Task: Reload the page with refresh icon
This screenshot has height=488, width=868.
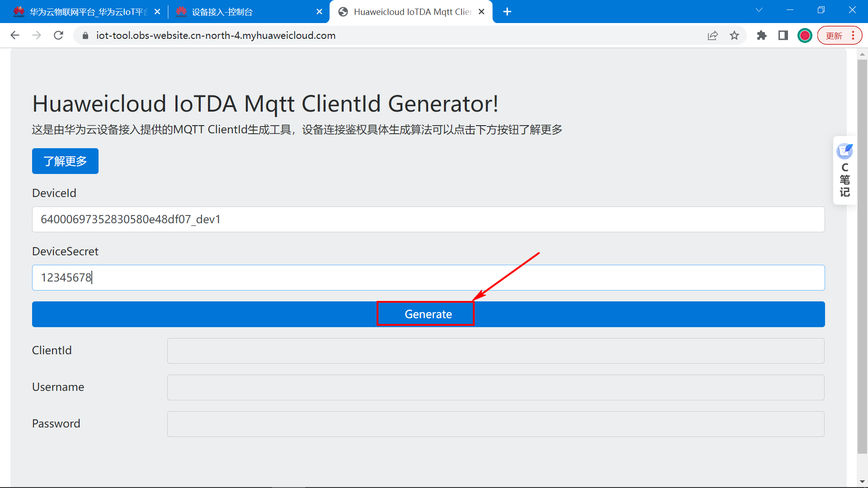Action: (x=58, y=35)
